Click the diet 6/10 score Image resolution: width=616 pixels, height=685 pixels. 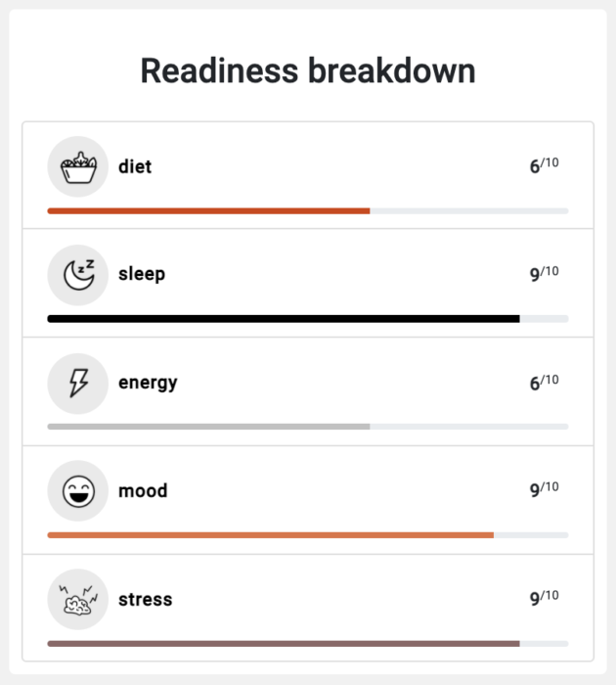(x=544, y=165)
